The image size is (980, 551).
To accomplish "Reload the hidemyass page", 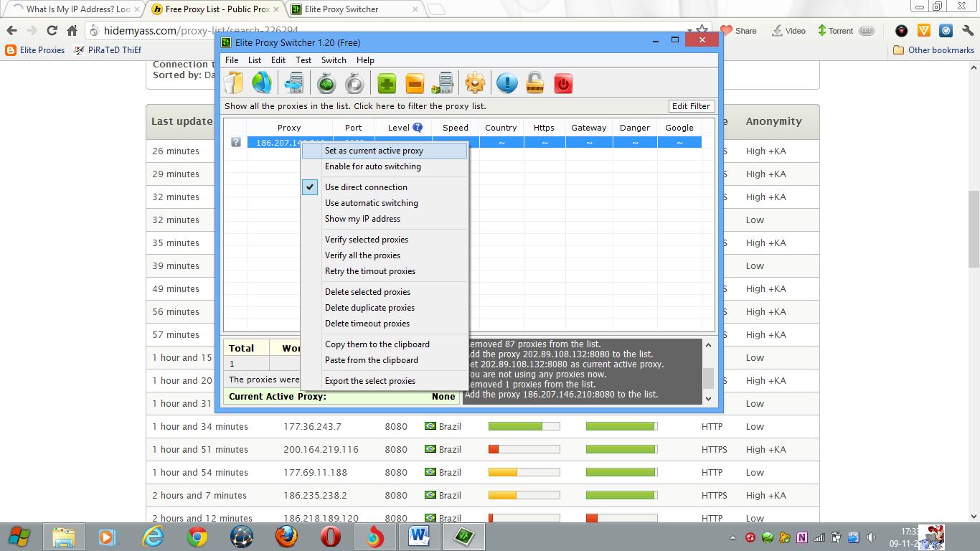I will (x=52, y=31).
